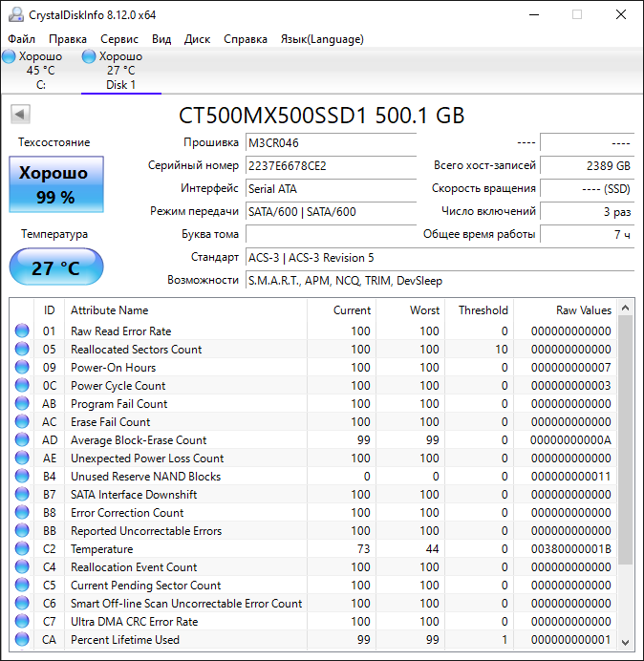Click the status orb for Disk 1

[89, 56]
